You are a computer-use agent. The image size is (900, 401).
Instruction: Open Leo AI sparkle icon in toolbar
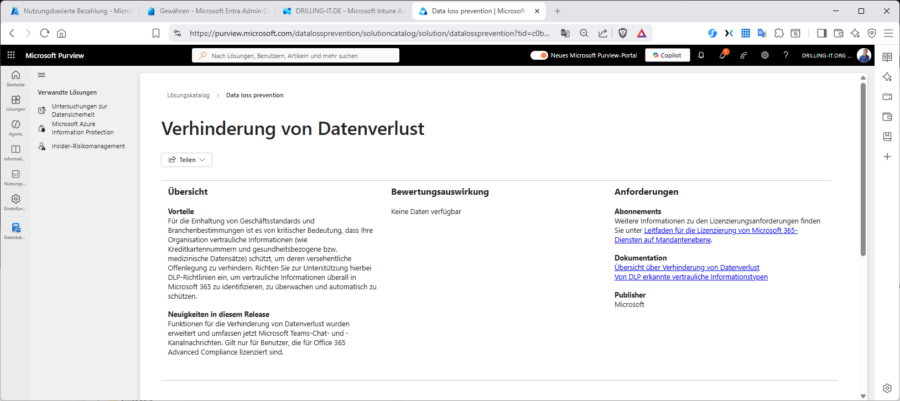(855, 33)
